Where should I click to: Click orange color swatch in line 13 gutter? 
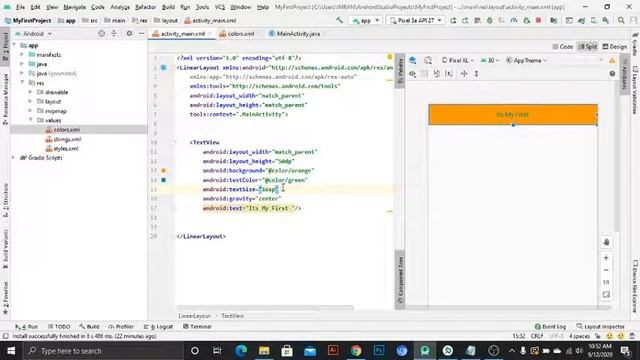164,171
